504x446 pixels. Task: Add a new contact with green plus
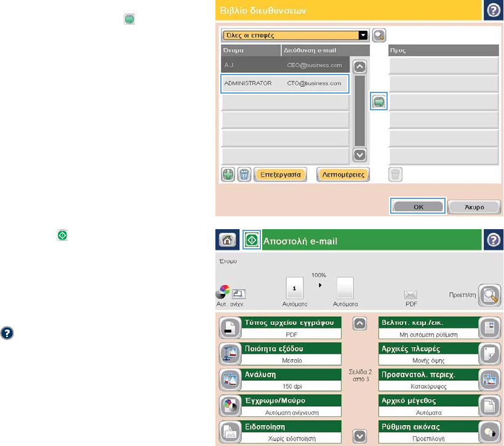(x=228, y=175)
